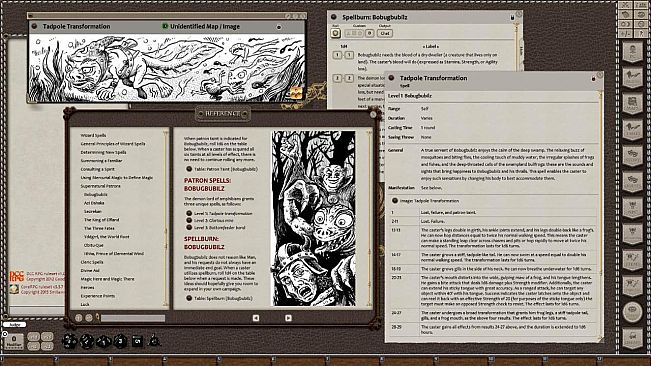Click the Casting Time value "1 round"

pos(428,128)
